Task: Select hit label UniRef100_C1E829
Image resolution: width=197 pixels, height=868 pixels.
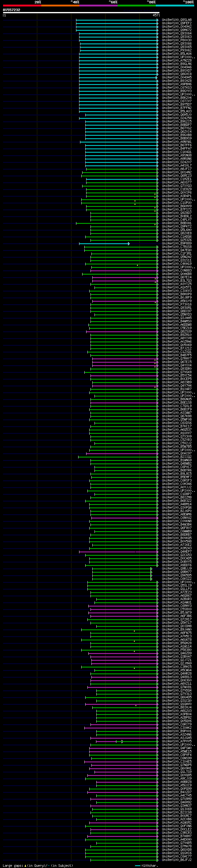Action: click(x=176, y=189)
